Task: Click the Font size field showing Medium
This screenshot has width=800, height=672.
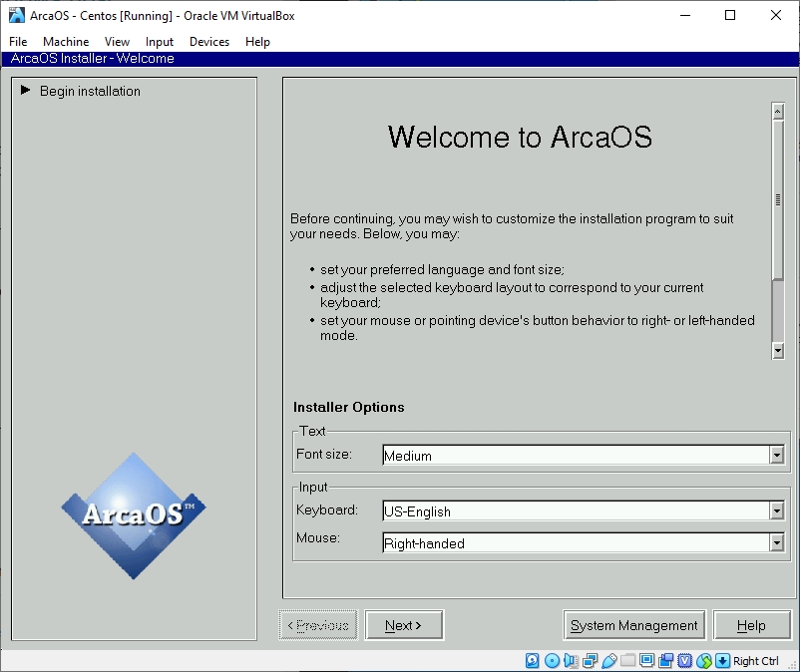Action: (576, 455)
